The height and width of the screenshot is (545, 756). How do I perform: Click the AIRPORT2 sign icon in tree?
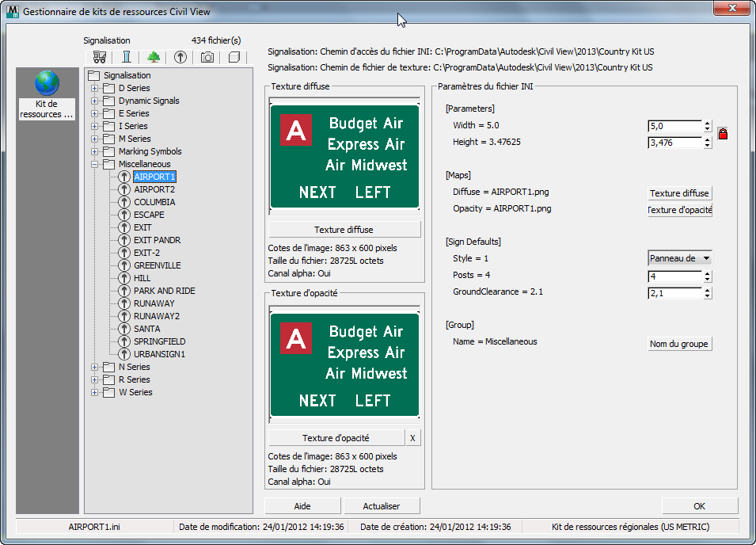pyautogui.click(x=124, y=189)
